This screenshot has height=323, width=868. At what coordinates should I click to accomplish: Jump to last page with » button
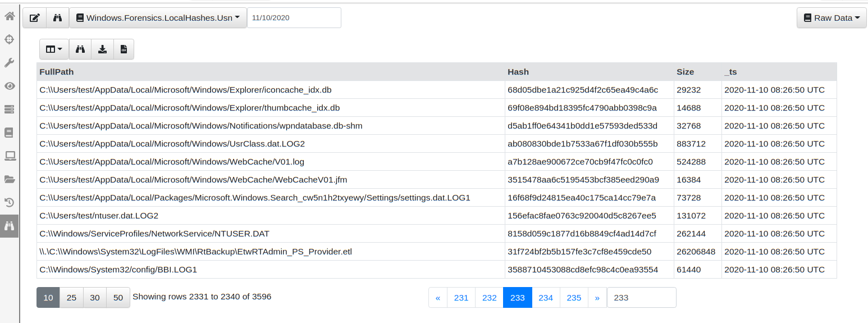pyautogui.click(x=597, y=298)
